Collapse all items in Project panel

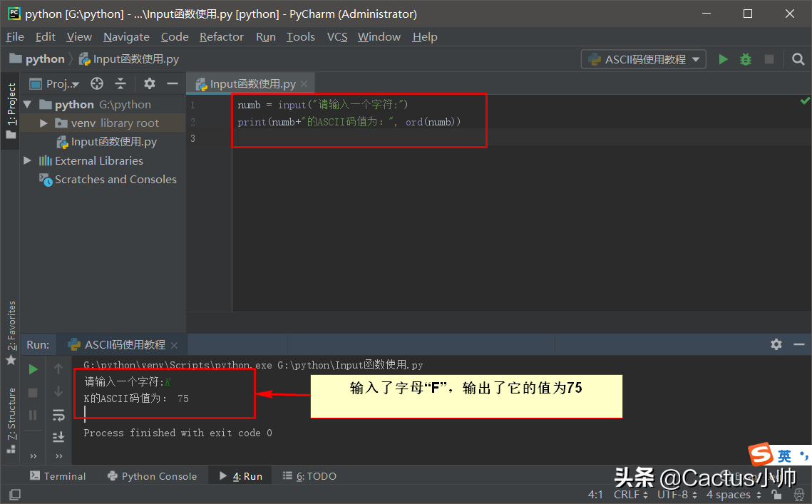point(120,83)
